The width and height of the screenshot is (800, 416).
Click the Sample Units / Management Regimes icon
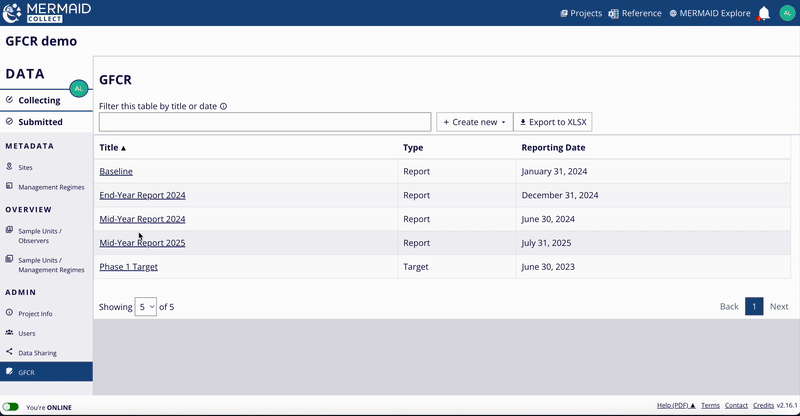pyautogui.click(x=9, y=259)
